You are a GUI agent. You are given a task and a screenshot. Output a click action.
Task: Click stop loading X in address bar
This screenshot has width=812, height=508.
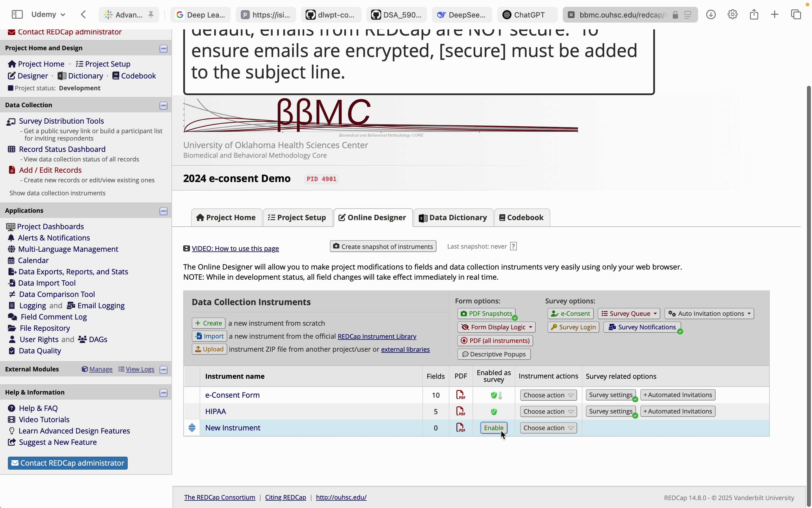(572, 15)
